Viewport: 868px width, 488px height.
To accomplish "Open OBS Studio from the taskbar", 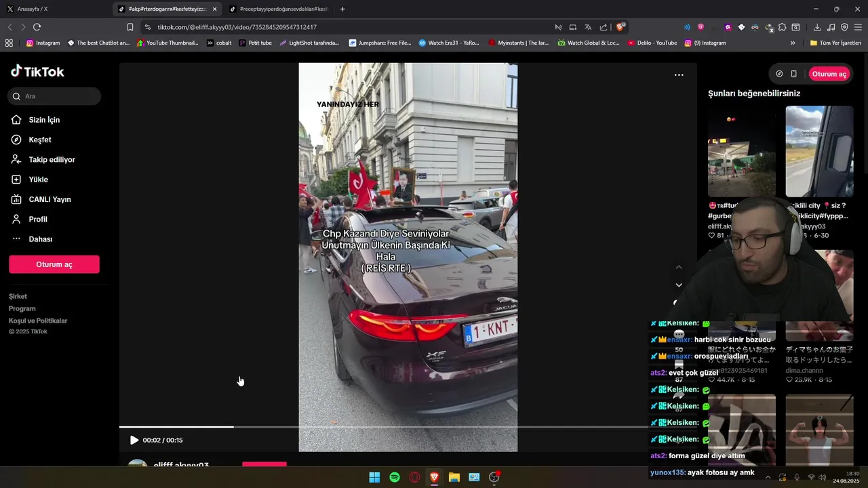I will [494, 477].
